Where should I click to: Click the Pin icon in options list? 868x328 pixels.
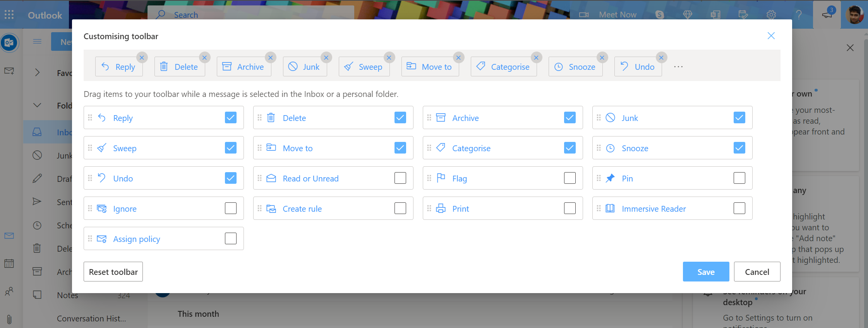pos(610,178)
